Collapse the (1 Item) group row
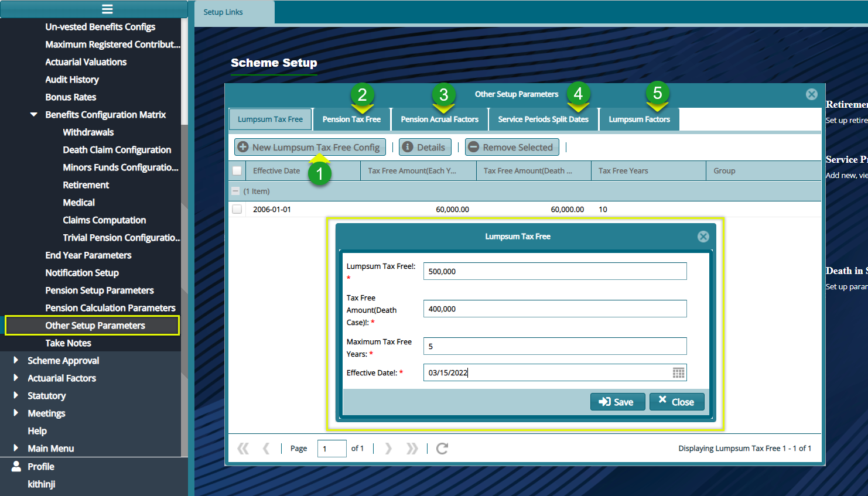The width and height of the screenshot is (868, 496). coord(235,191)
